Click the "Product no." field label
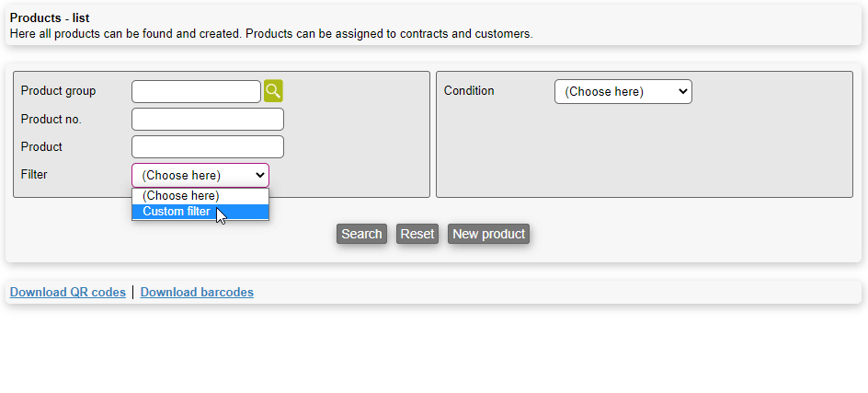868x393 pixels. click(x=51, y=119)
